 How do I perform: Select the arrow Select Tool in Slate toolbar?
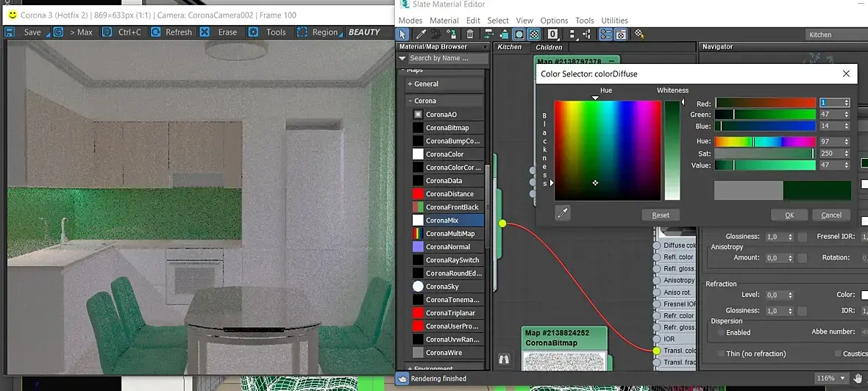click(x=404, y=35)
